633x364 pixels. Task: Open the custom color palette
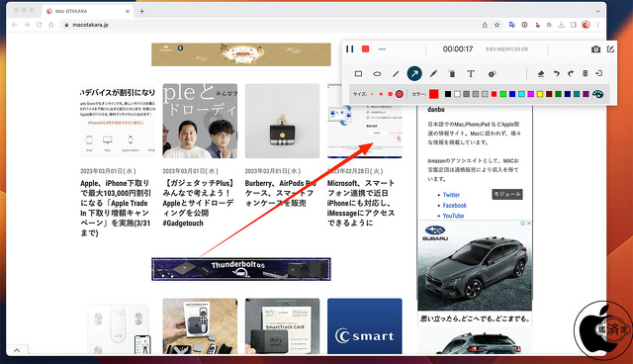click(x=597, y=94)
